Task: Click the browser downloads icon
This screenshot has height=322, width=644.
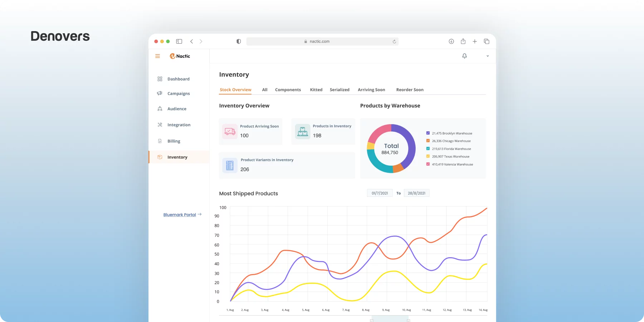Action: 451,42
